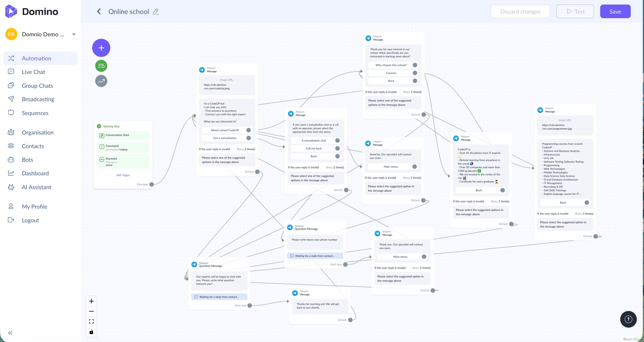Click the purple add step plus button
644x342 pixels.
(101, 48)
